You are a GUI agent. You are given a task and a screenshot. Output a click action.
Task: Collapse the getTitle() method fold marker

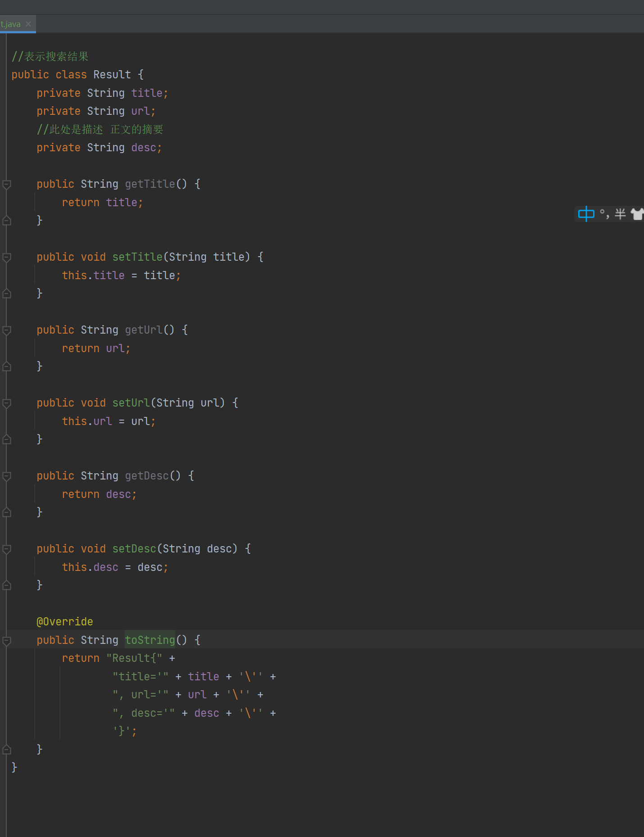pyautogui.click(x=7, y=184)
